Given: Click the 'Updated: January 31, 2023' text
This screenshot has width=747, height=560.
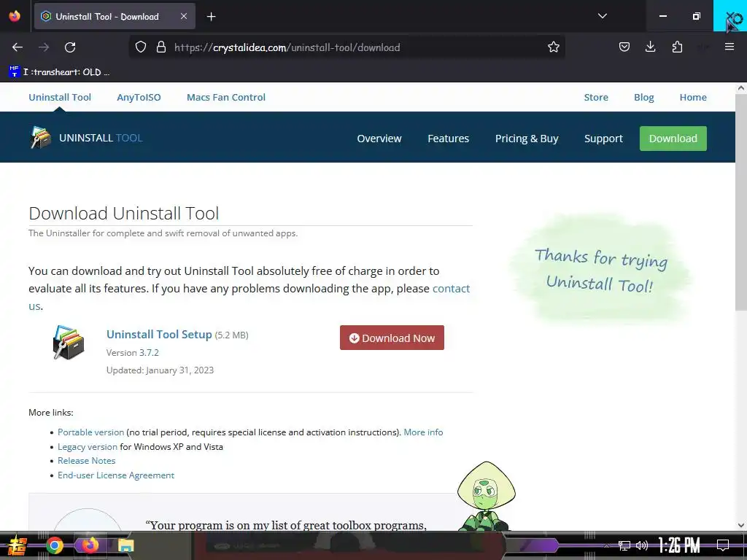Looking at the screenshot, I should 160,370.
